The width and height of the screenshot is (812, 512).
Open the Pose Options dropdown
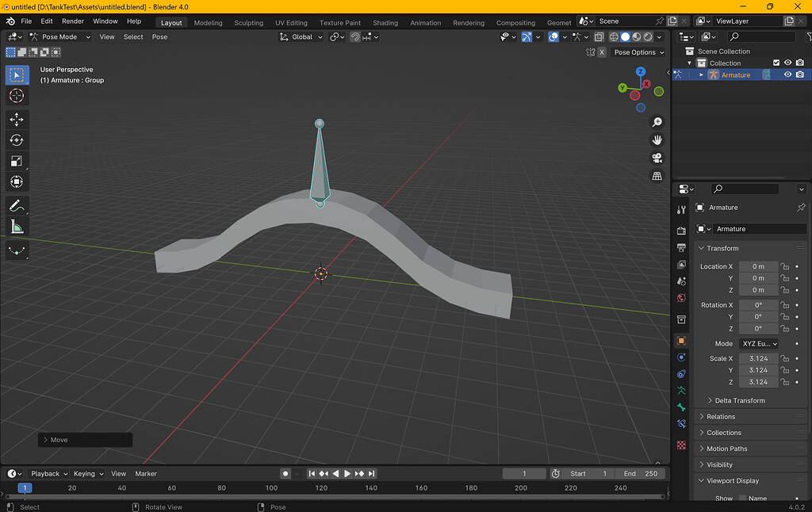tap(638, 52)
